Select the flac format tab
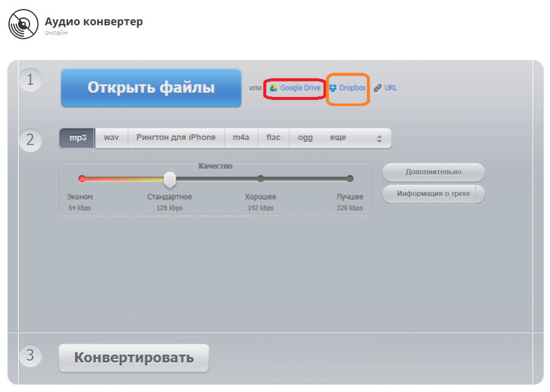The height and width of the screenshot is (392, 550). pos(273,138)
